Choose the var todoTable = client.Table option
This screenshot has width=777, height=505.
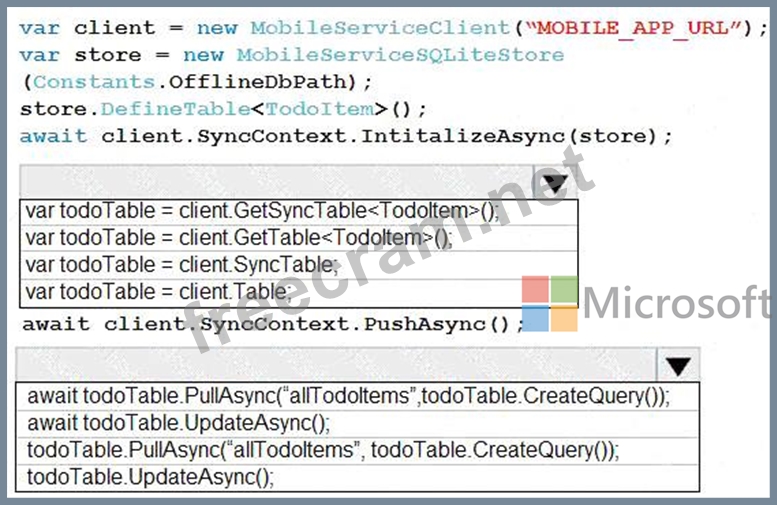click(159, 291)
